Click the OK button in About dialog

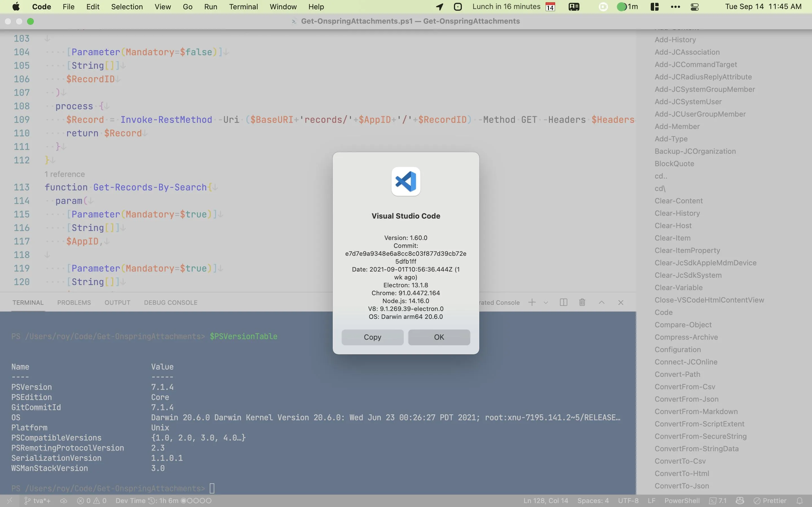pyautogui.click(x=439, y=337)
